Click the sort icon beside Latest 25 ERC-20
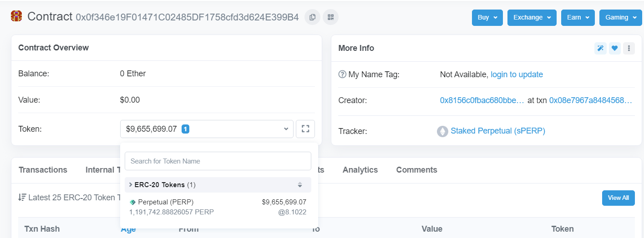 (x=22, y=198)
